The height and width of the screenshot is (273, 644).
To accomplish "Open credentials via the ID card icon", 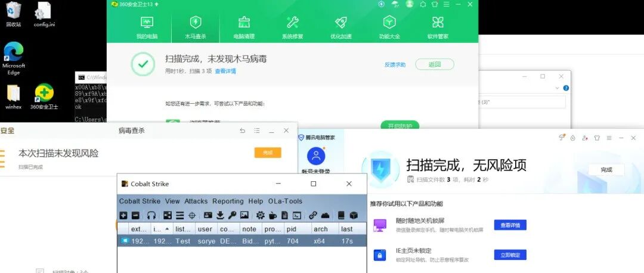I will coord(208,215).
